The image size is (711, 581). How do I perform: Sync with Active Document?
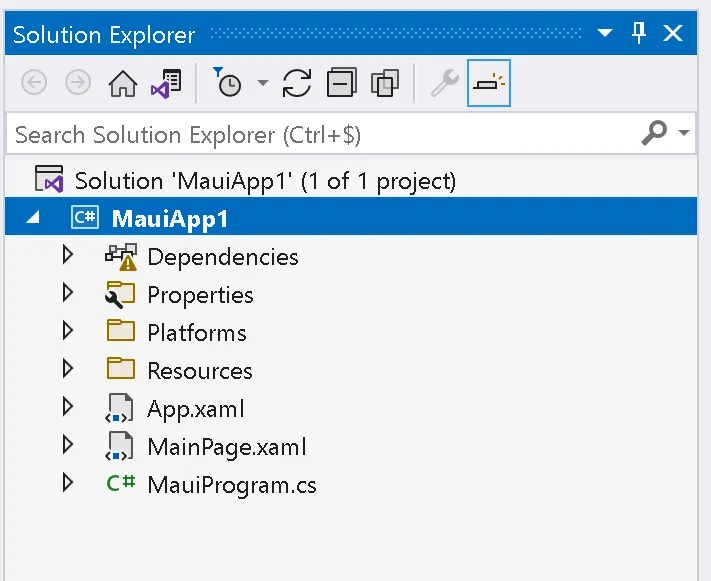(297, 83)
